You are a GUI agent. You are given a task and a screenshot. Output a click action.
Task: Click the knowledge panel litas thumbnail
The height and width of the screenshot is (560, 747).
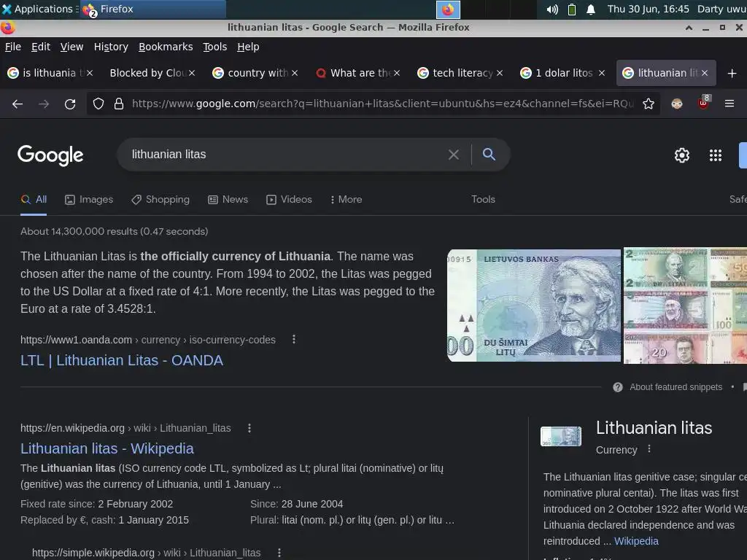pyautogui.click(x=561, y=436)
